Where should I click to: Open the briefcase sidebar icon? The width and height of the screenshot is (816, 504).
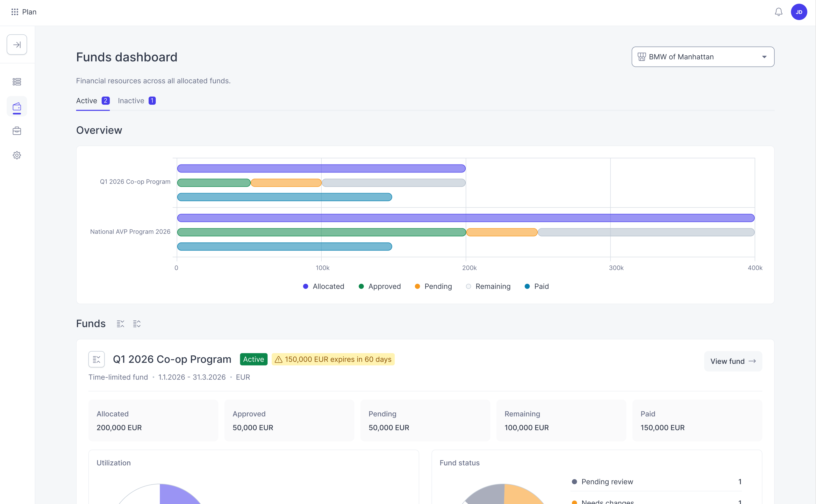click(17, 131)
